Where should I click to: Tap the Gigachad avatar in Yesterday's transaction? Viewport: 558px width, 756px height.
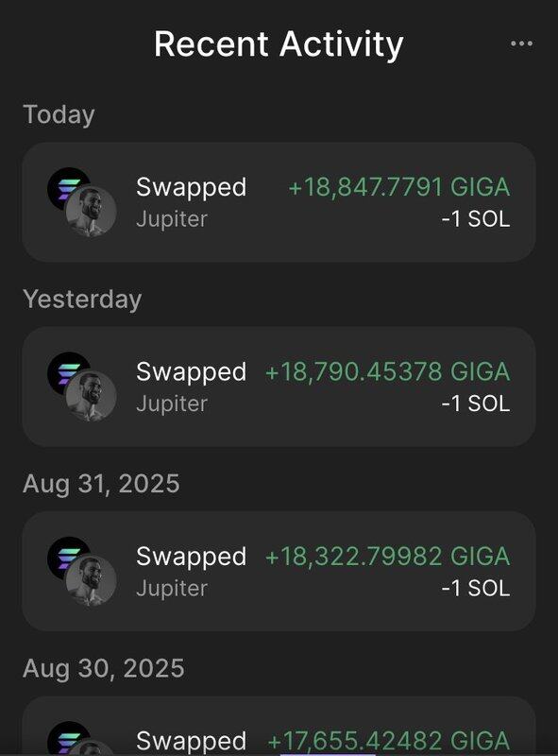[x=91, y=396]
